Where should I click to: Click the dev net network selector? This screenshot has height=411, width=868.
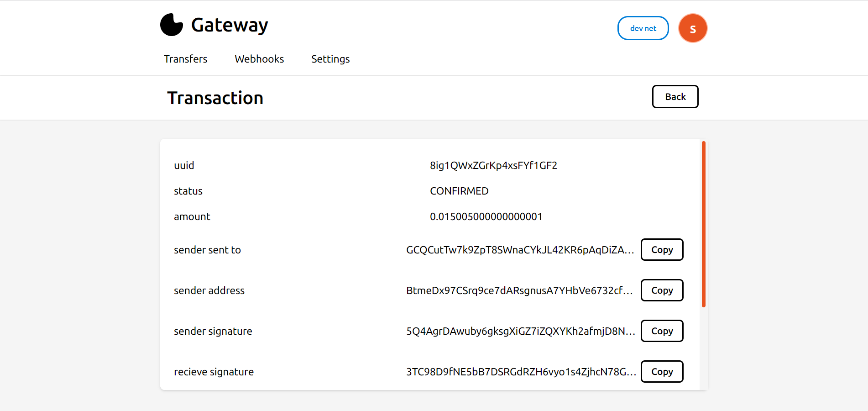[x=643, y=28]
